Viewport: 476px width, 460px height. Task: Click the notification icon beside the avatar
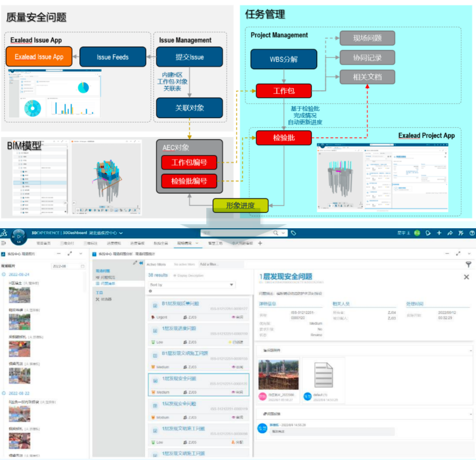(x=428, y=233)
